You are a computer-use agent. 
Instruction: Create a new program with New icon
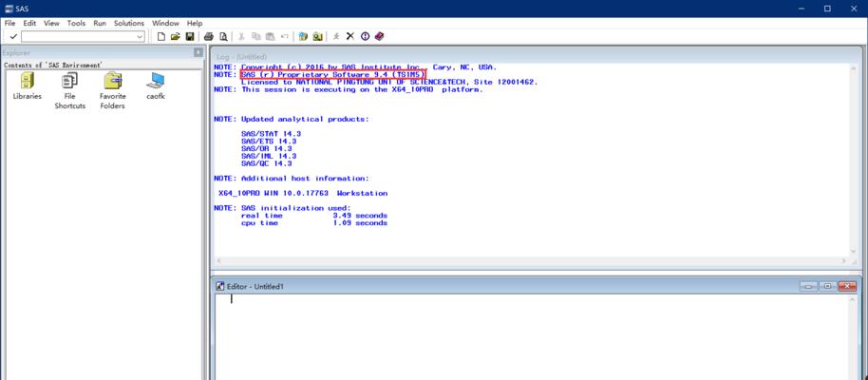[161, 36]
